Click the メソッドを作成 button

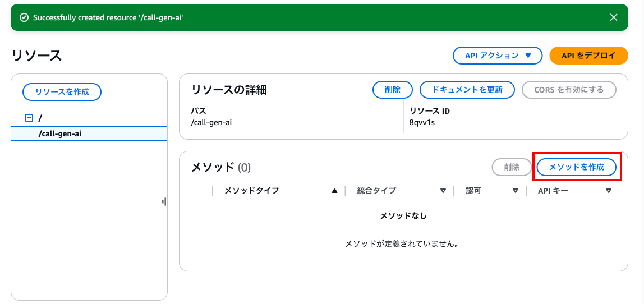coord(577,167)
